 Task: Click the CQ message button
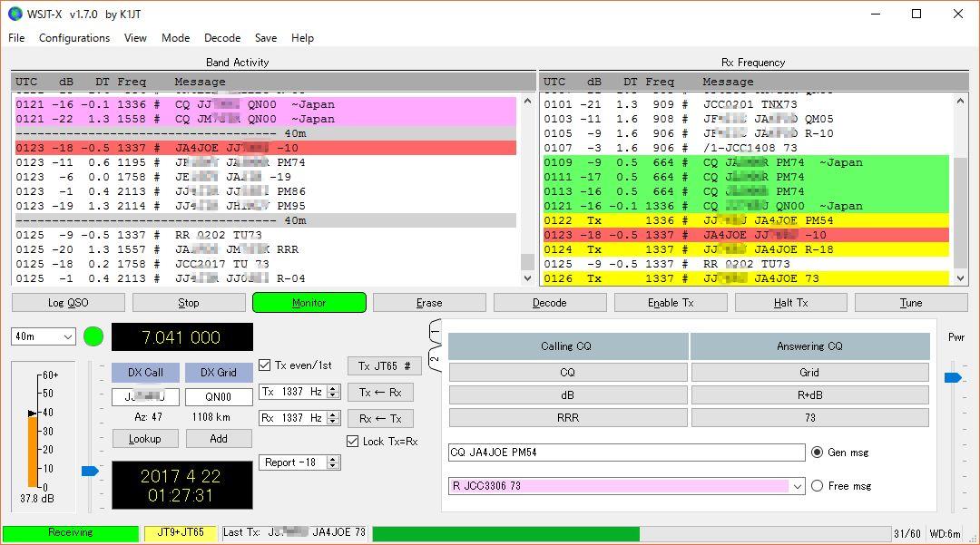[x=568, y=373]
